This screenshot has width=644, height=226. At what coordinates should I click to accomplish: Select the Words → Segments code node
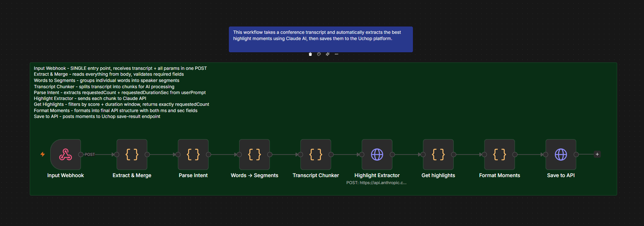pyautogui.click(x=255, y=154)
